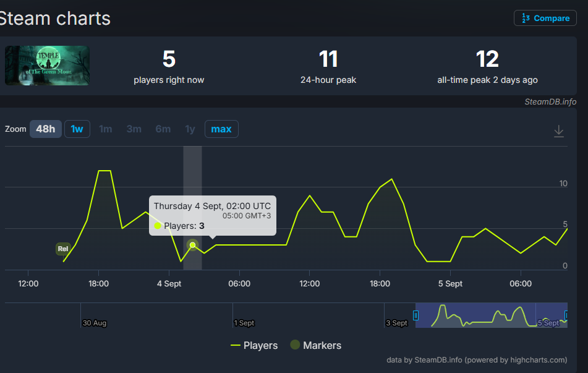Open the Compare charts button

click(545, 18)
